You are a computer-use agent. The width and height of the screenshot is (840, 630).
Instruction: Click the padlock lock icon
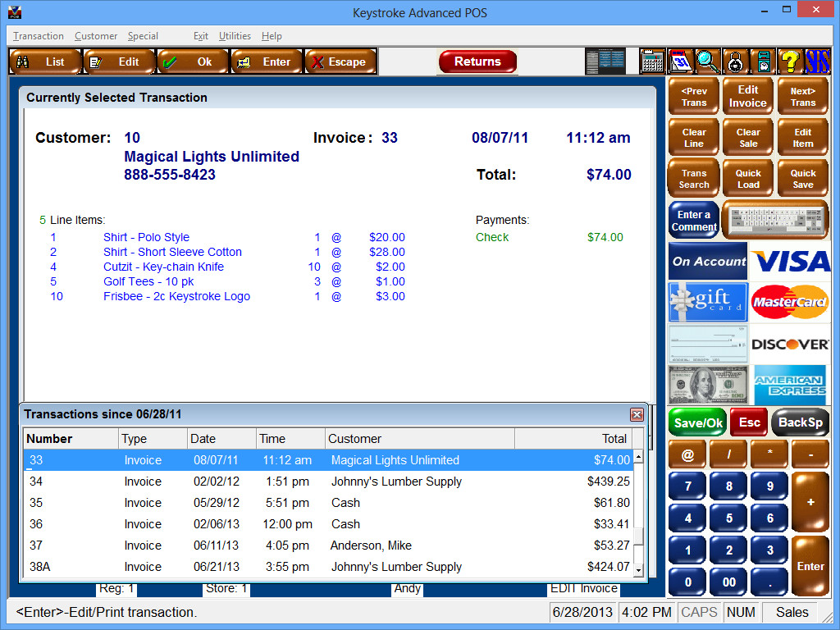coord(736,62)
